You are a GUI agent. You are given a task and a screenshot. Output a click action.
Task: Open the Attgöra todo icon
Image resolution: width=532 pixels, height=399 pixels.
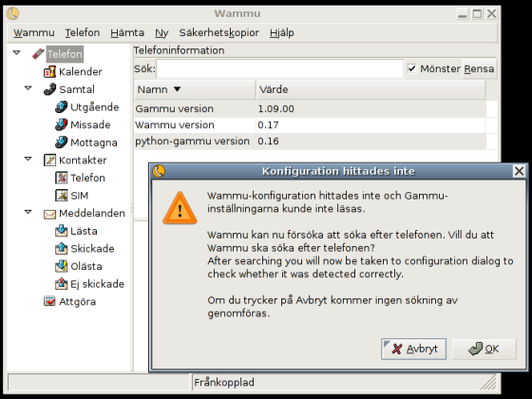point(49,301)
